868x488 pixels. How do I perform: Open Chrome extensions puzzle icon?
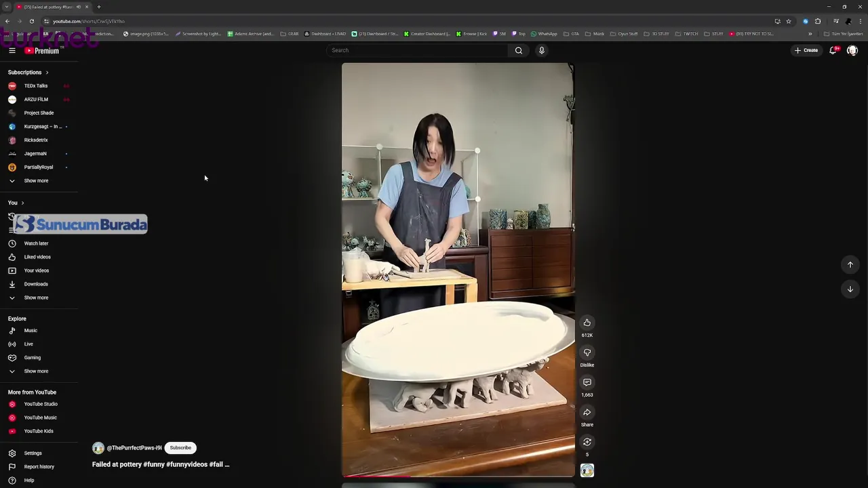(x=818, y=21)
